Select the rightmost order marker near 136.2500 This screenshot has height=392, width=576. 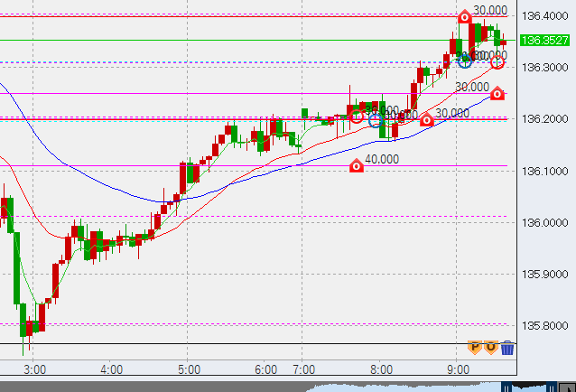click(497, 93)
